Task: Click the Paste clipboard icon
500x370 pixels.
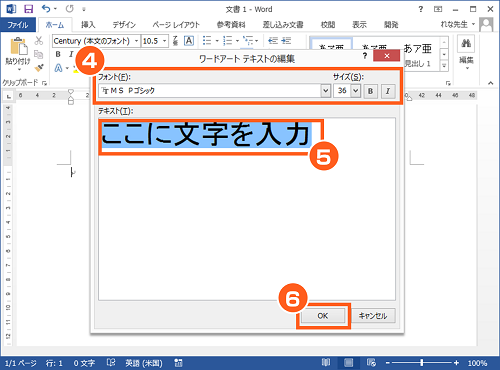Action: pos(18,47)
